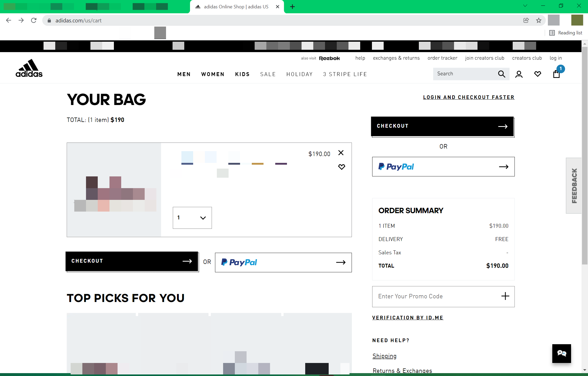Image resolution: width=588 pixels, height=376 pixels.
Task: Click the share page icon
Action: coord(526,20)
